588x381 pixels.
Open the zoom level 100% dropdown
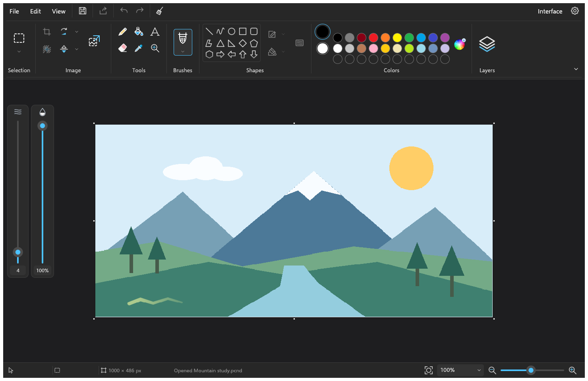(x=460, y=370)
